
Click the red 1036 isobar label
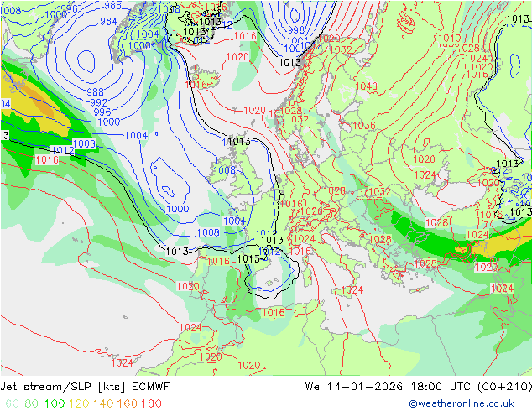click(x=364, y=126)
